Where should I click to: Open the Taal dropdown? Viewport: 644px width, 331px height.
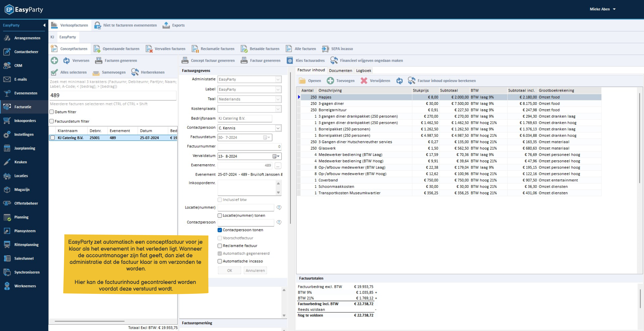tap(278, 99)
